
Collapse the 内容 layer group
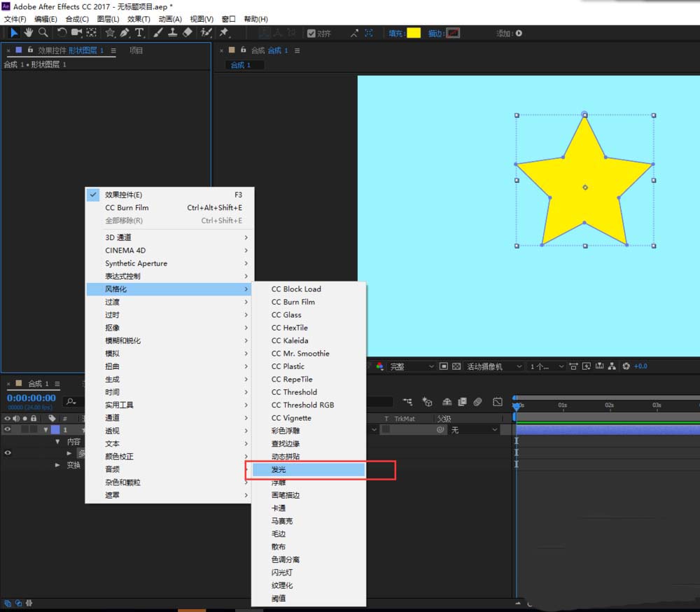[x=59, y=442]
